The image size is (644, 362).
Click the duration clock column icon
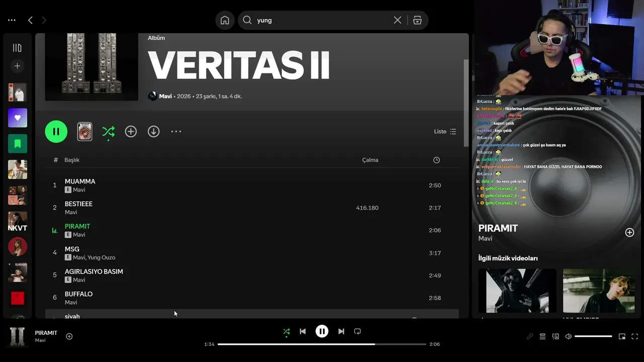(x=436, y=160)
